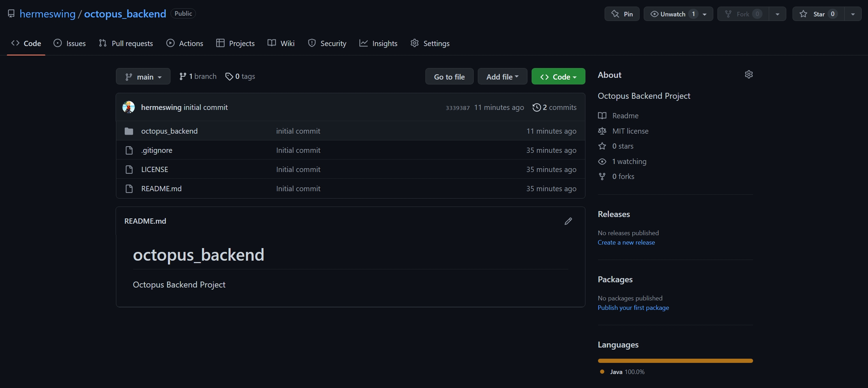Expand the dropdown arrow next to Star
This screenshot has height=388, width=868.
[x=853, y=14]
